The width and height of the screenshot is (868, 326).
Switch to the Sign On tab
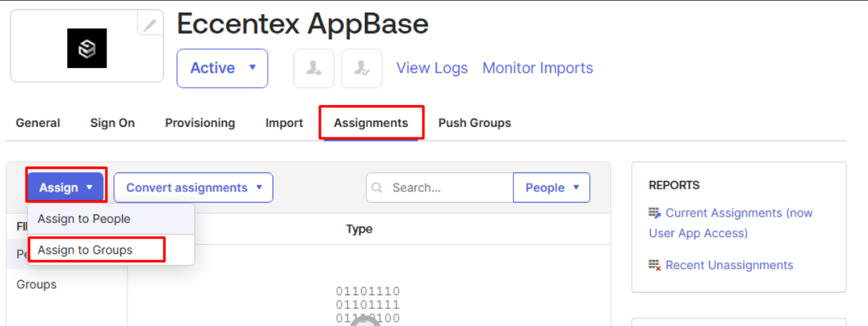coord(112,123)
